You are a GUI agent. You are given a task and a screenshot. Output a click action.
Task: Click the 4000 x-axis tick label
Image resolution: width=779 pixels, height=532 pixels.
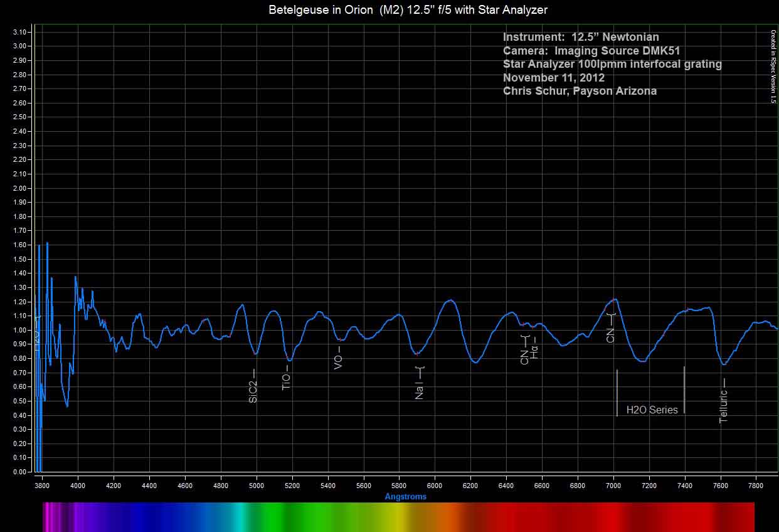[78, 485]
